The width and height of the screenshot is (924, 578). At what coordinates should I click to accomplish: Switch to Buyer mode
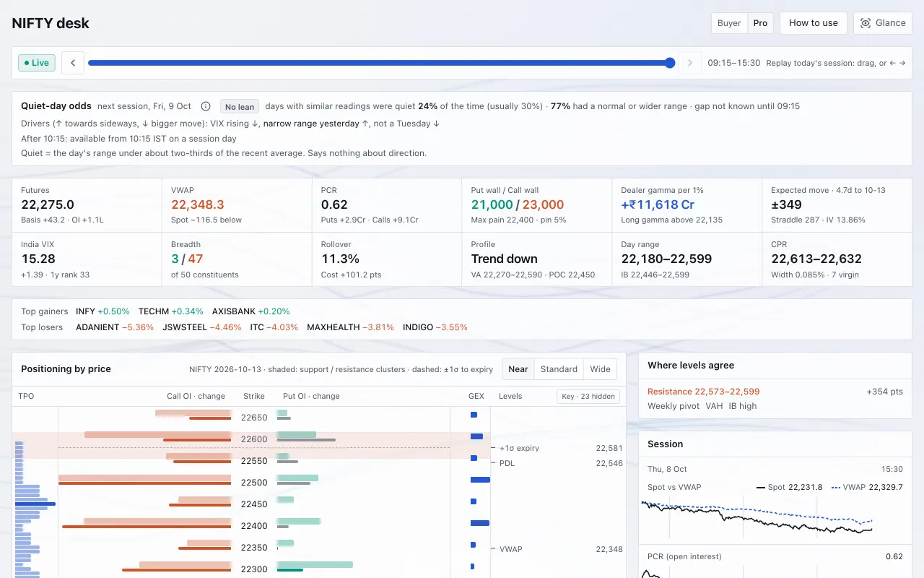point(729,23)
